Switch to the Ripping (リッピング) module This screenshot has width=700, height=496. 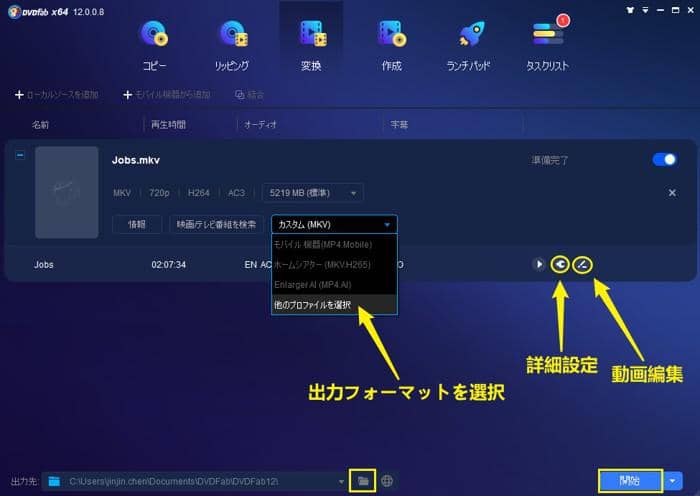point(232,45)
